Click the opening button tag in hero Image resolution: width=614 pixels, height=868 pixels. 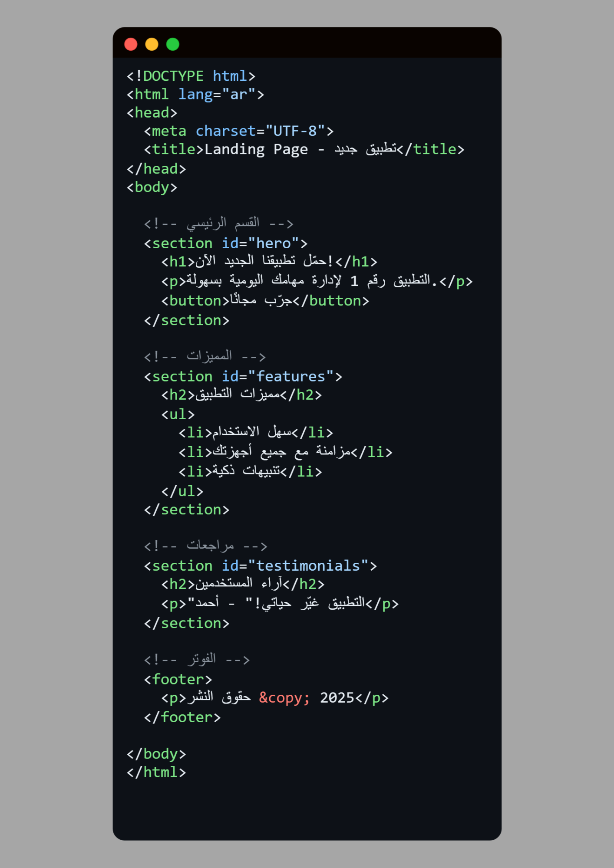[195, 301]
